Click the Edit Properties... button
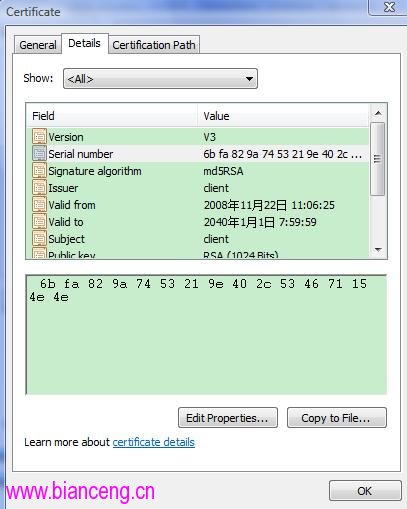Screen dimensions: 407x509 [228, 418]
